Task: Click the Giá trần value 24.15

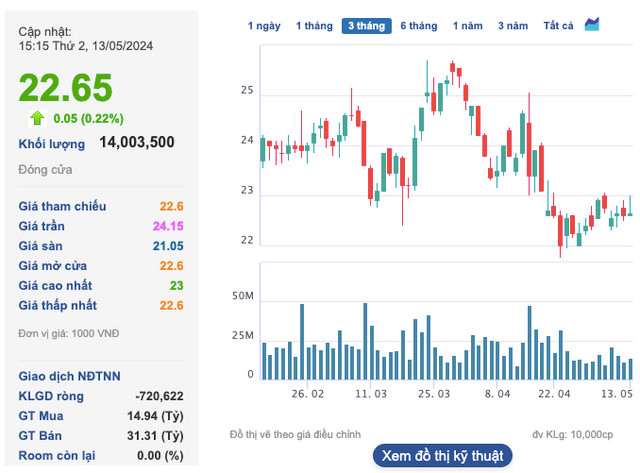Action: 166,226
